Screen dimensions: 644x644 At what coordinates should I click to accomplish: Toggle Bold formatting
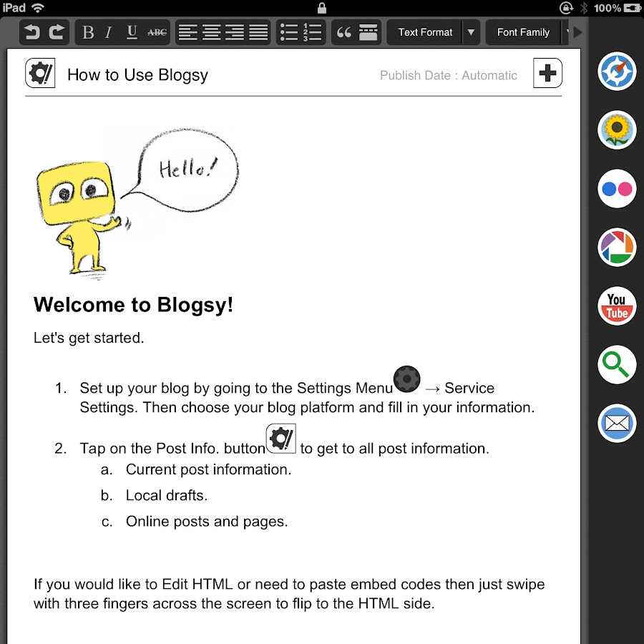coord(88,32)
